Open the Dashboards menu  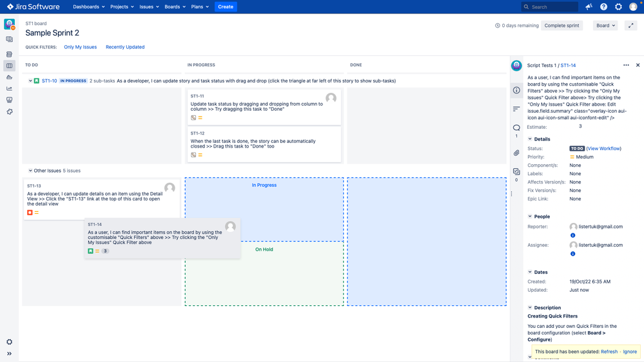click(89, 6)
